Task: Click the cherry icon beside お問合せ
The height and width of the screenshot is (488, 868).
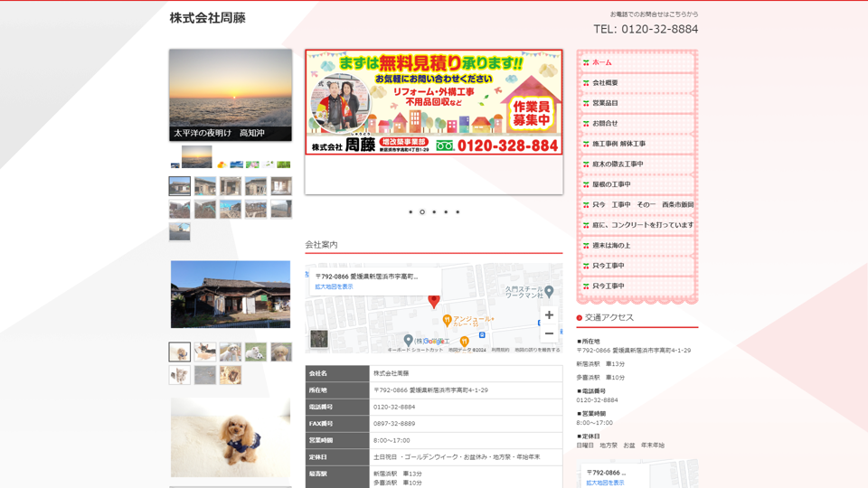Action: (586, 124)
